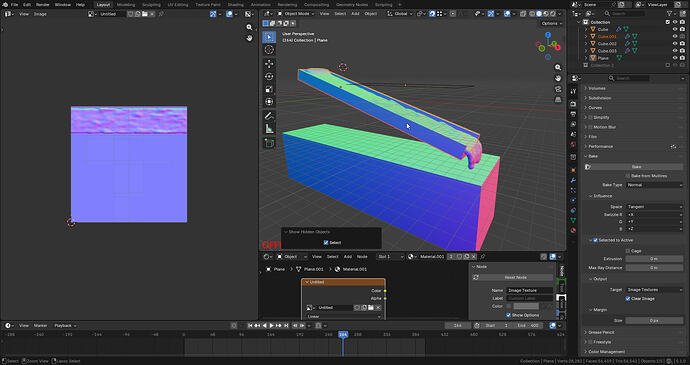Viewport: 690px width, 365px height.
Task: Click the Reset Node refresh icon
Action: click(x=476, y=277)
